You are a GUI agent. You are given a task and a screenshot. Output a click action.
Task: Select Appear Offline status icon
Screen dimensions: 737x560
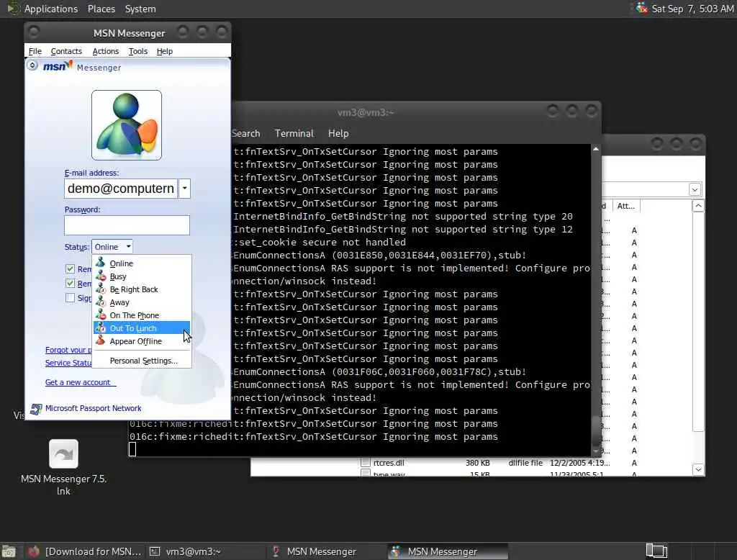click(x=101, y=341)
